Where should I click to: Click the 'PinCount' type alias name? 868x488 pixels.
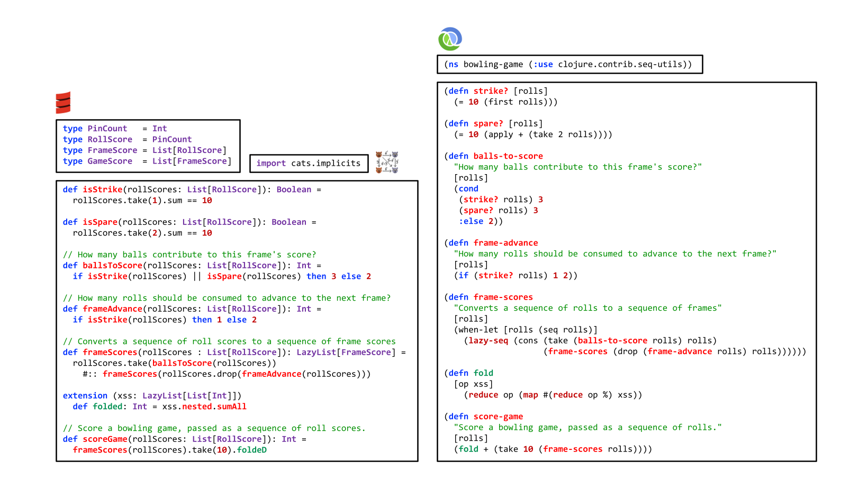(x=107, y=129)
